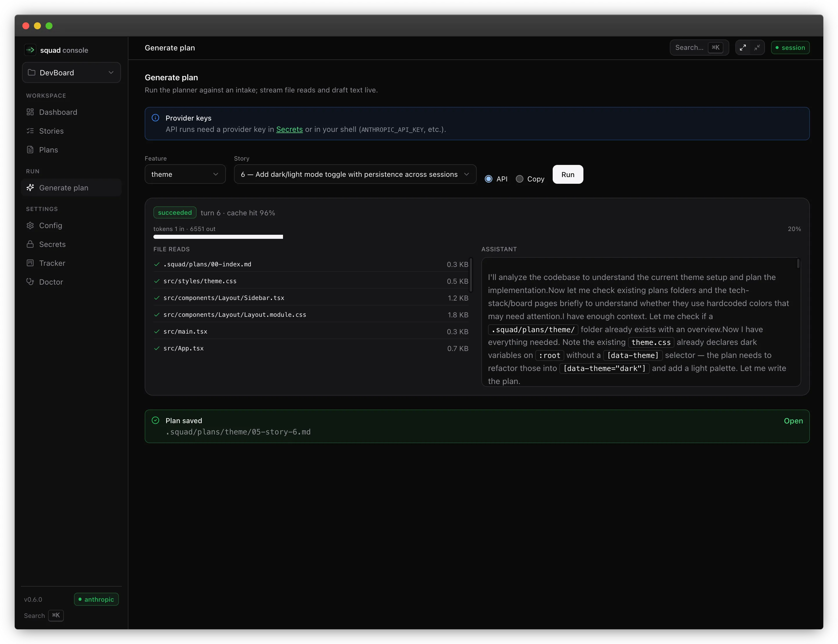Click the 0.7 KB size for App.tsx
This screenshot has width=838, height=644.
coord(458,348)
